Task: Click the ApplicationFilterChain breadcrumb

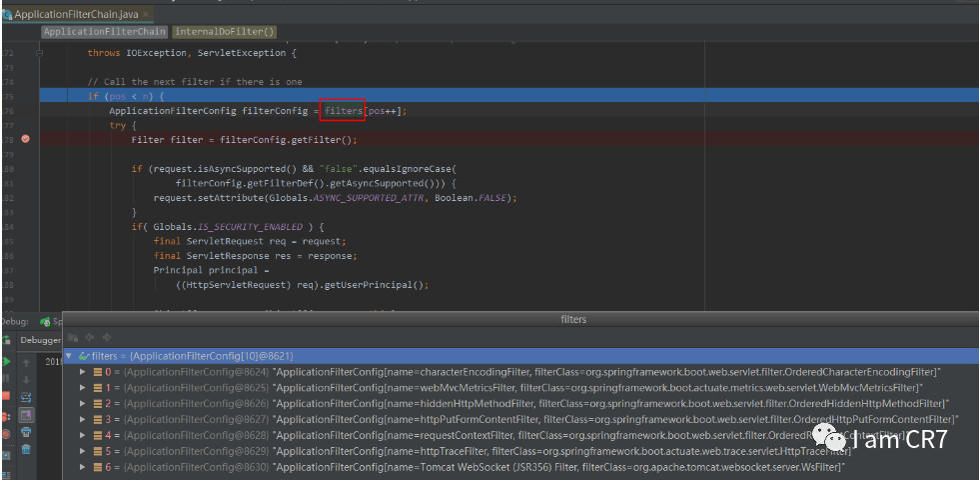Action: click(105, 32)
